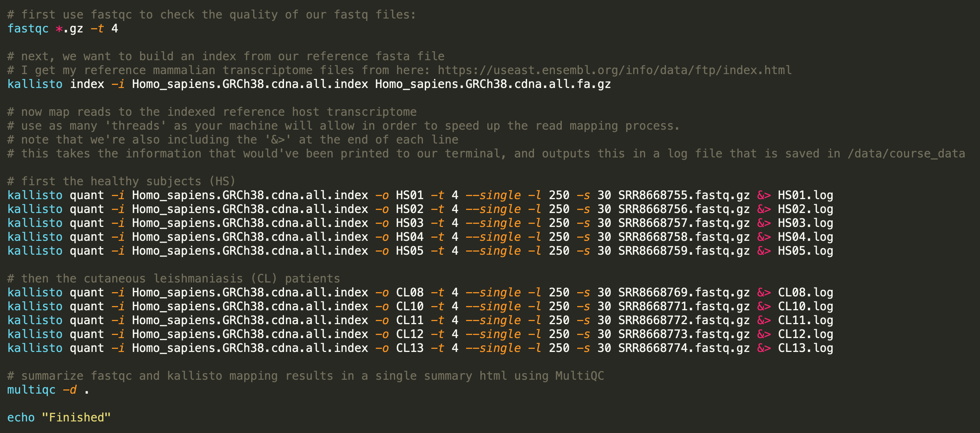Click the "Finished" string in echo line
Viewport: 980px width, 433px height.
(x=76, y=418)
